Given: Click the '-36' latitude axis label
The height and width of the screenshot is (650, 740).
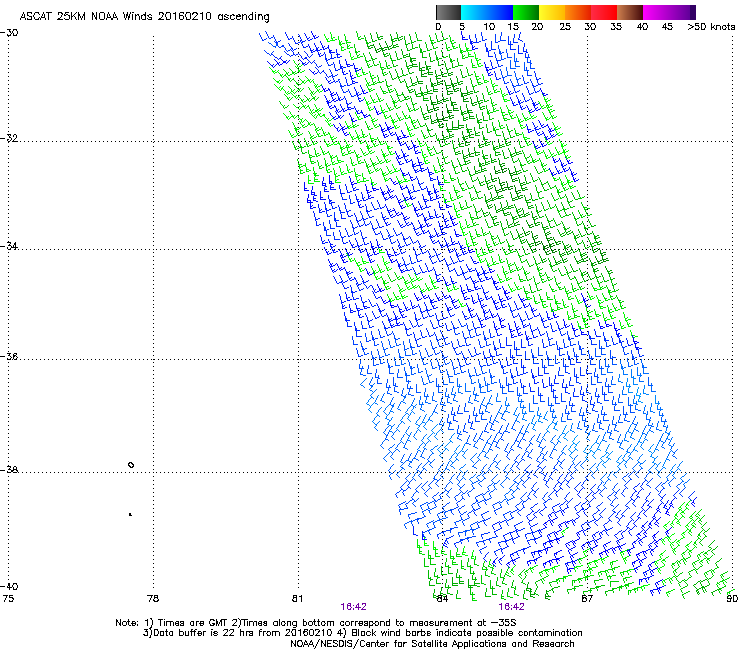Looking at the screenshot, I should point(9,356).
